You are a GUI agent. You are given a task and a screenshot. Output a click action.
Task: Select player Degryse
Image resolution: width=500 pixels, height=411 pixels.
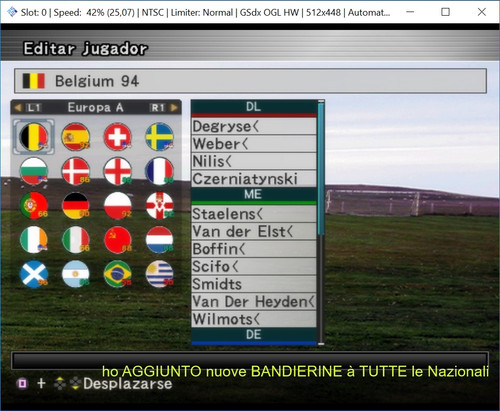(254, 126)
